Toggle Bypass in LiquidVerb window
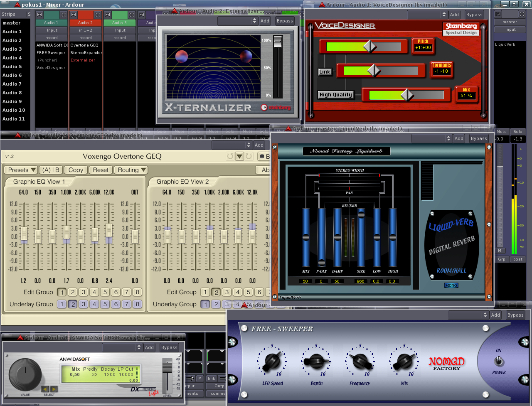The height and width of the screenshot is (406, 532). [x=479, y=138]
